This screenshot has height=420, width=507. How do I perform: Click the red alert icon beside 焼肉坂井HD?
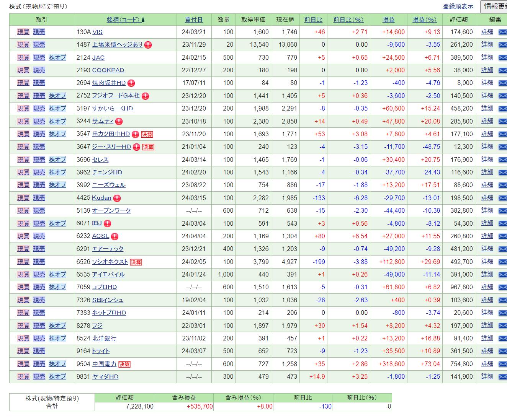(x=131, y=83)
